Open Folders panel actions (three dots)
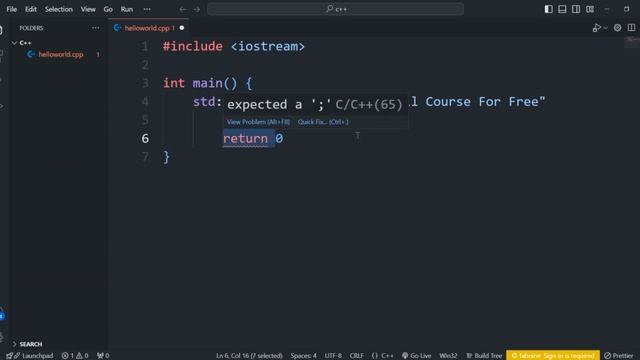 (x=96, y=28)
